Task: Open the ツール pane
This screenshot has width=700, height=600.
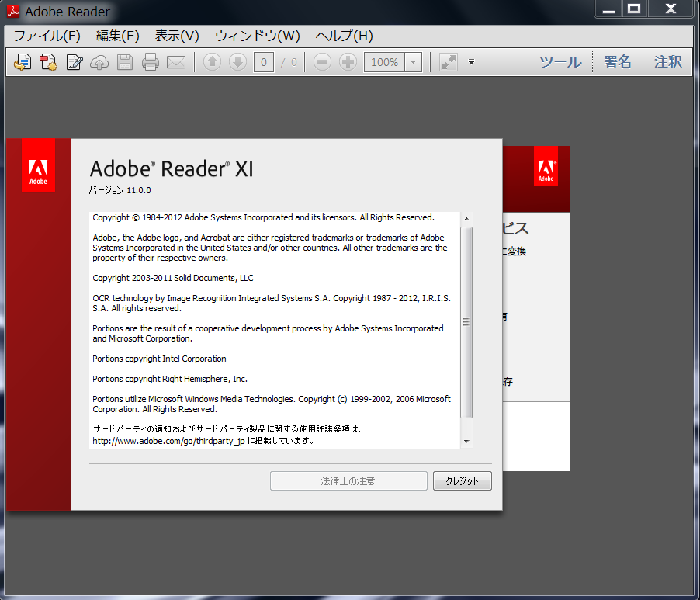Action: [x=561, y=61]
